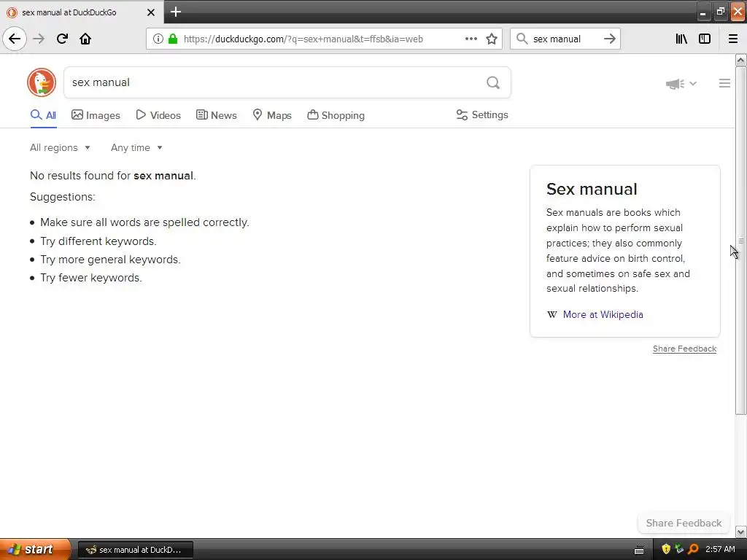The width and height of the screenshot is (747, 560).
Task: Switch to the Videos tab
Action: point(158,115)
